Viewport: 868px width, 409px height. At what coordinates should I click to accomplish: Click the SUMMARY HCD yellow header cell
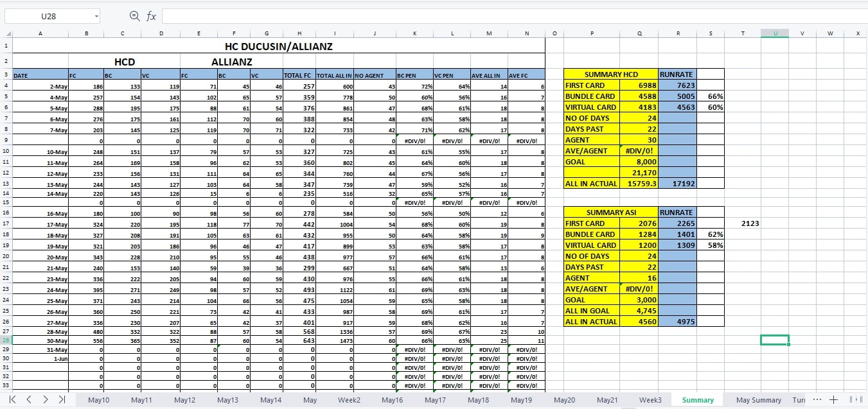pyautogui.click(x=611, y=74)
